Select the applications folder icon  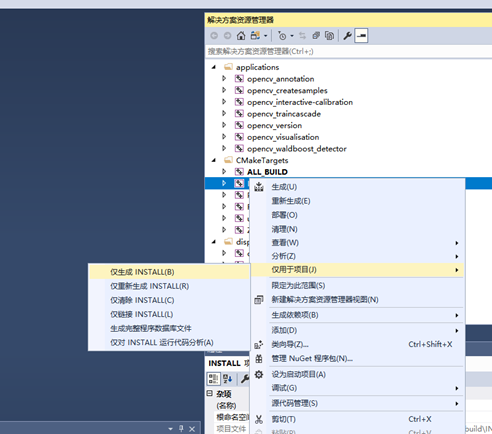(228, 67)
